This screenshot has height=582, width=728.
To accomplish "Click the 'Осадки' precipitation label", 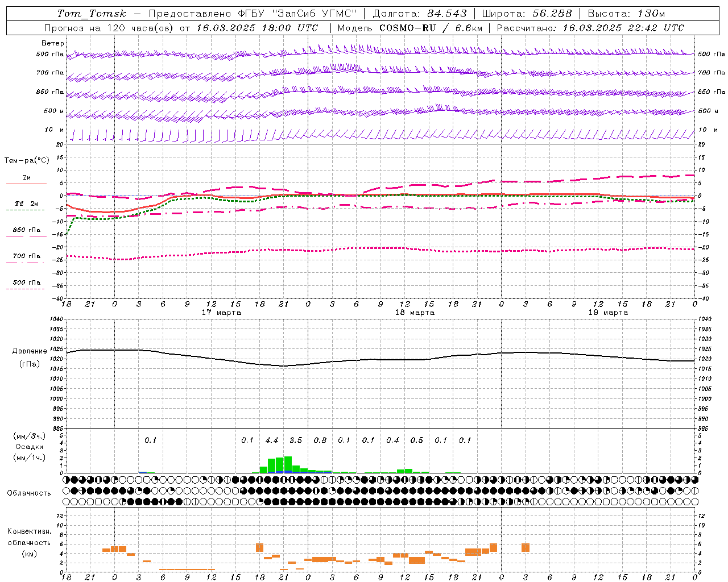I will 30,447.
